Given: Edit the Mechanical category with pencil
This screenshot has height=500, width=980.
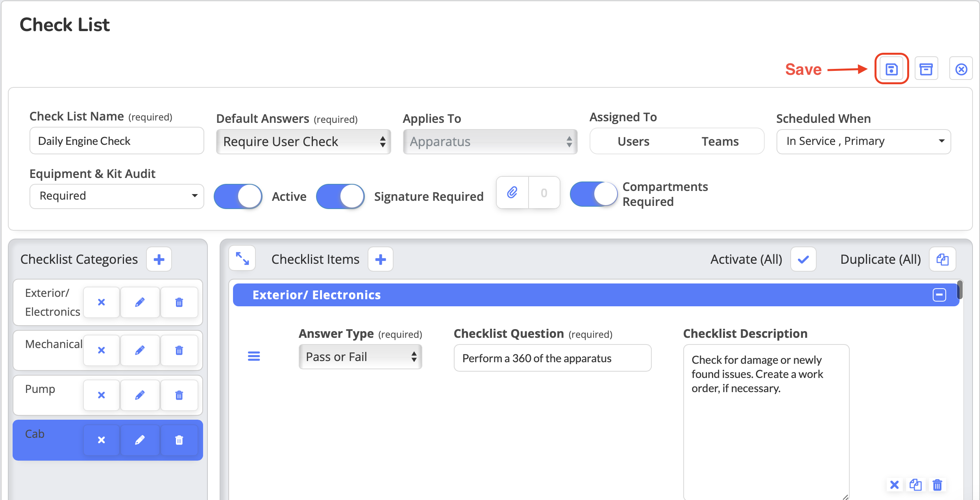Looking at the screenshot, I should pyautogui.click(x=140, y=350).
